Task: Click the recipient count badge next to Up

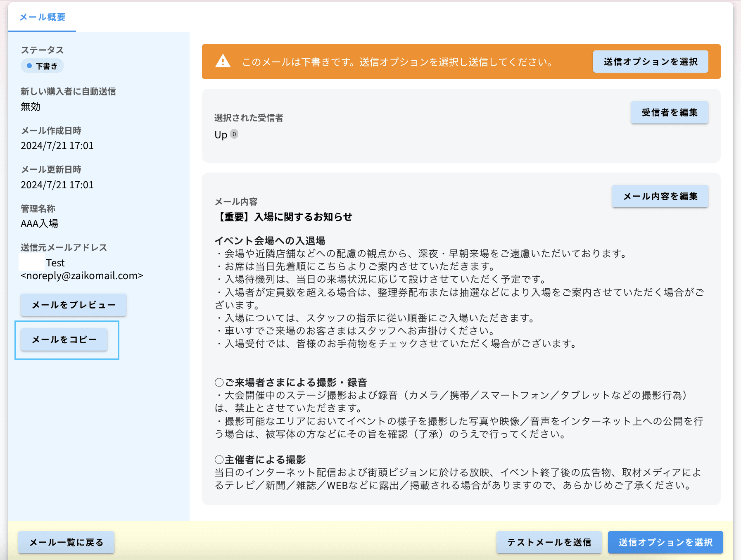Action: (x=234, y=134)
